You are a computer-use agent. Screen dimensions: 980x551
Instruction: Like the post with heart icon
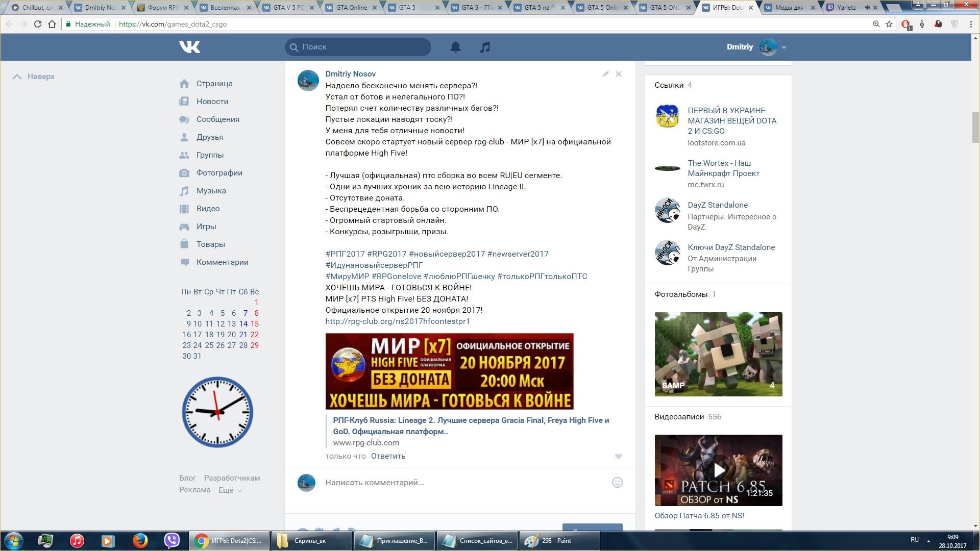[618, 457]
